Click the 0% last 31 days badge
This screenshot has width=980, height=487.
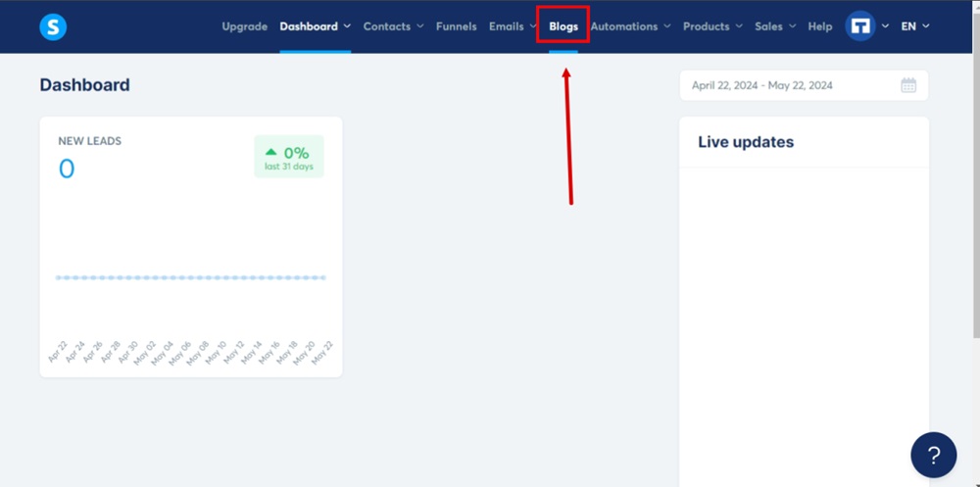point(289,157)
